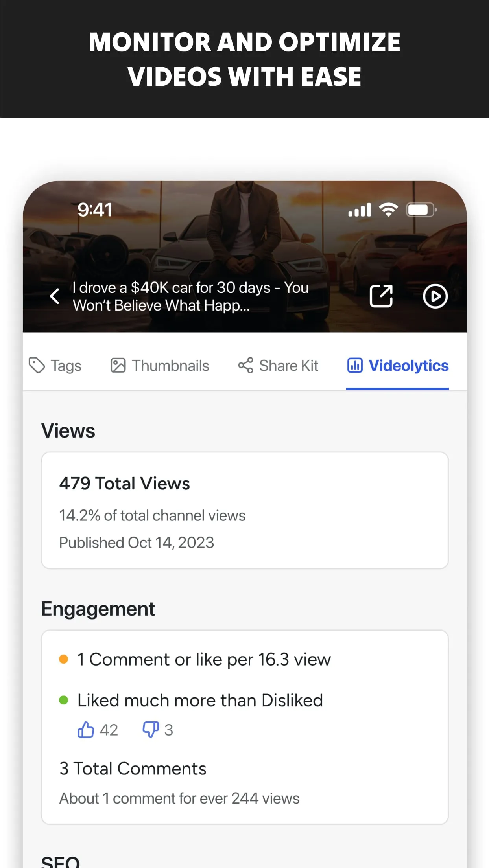
Task: Tap the 3 Total Comments text
Action: [133, 769]
